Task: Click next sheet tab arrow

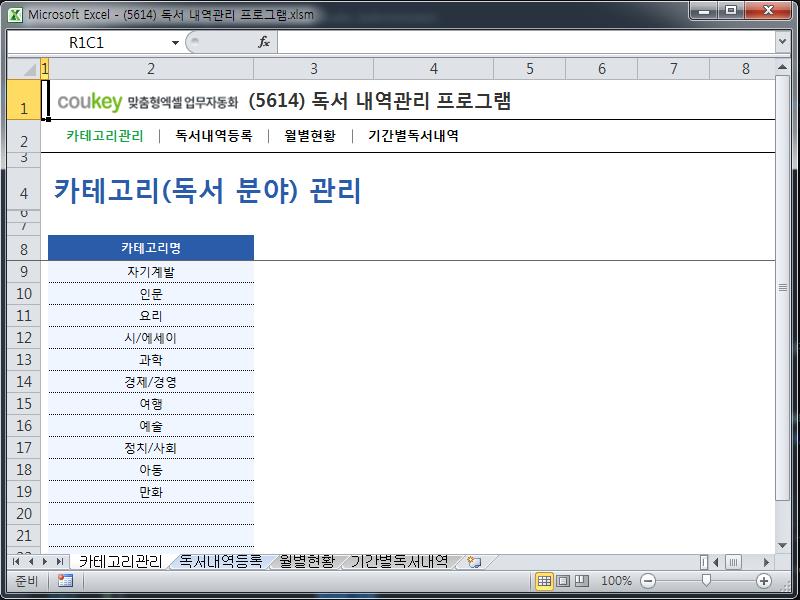Action: click(x=45, y=562)
